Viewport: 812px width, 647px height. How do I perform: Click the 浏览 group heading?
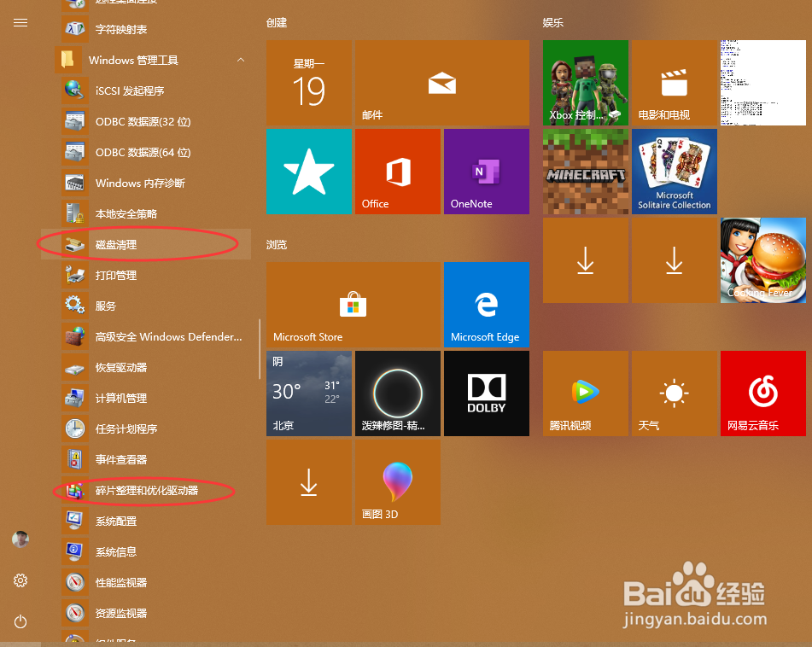pos(277,244)
